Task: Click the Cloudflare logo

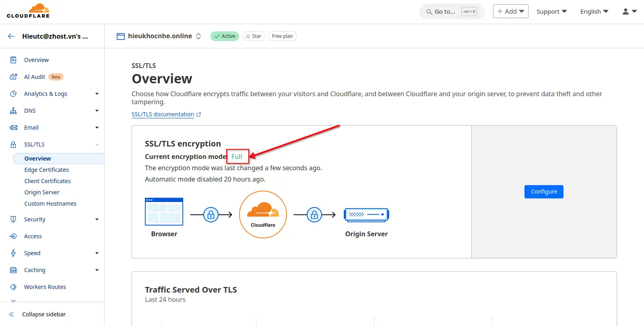Action: (28, 11)
